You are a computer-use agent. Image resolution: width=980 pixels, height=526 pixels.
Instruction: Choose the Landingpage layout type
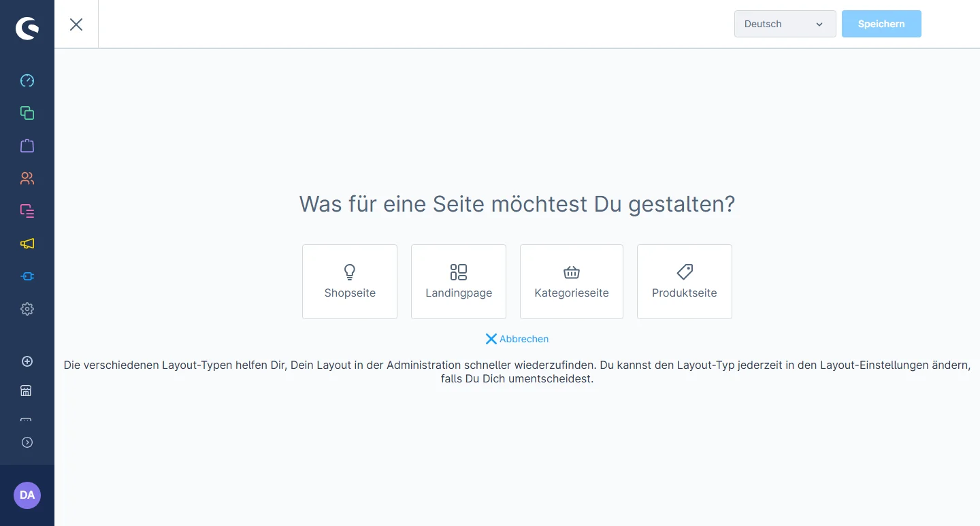tap(459, 282)
